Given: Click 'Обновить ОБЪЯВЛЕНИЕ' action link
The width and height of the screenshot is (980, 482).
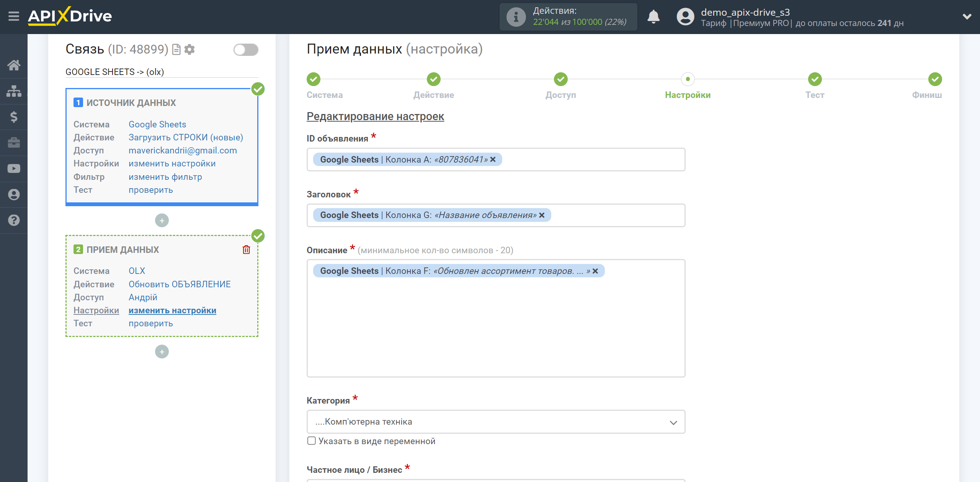Looking at the screenshot, I should [180, 284].
